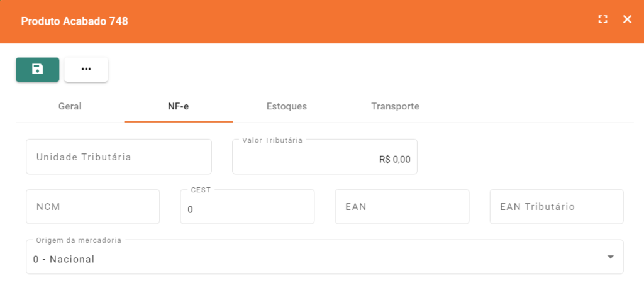
Task: Go to the Transporte tab
Action: (x=395, y=106)
